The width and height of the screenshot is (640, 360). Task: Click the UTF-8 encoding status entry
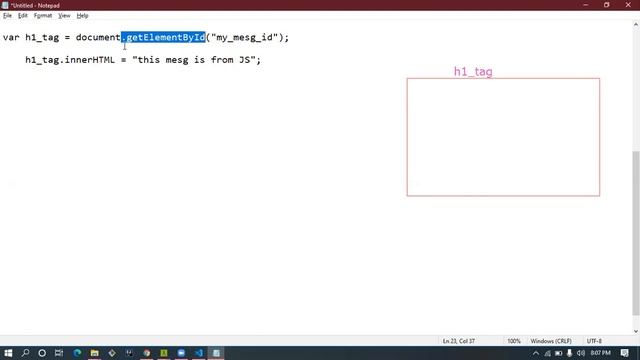click(594, 341)
